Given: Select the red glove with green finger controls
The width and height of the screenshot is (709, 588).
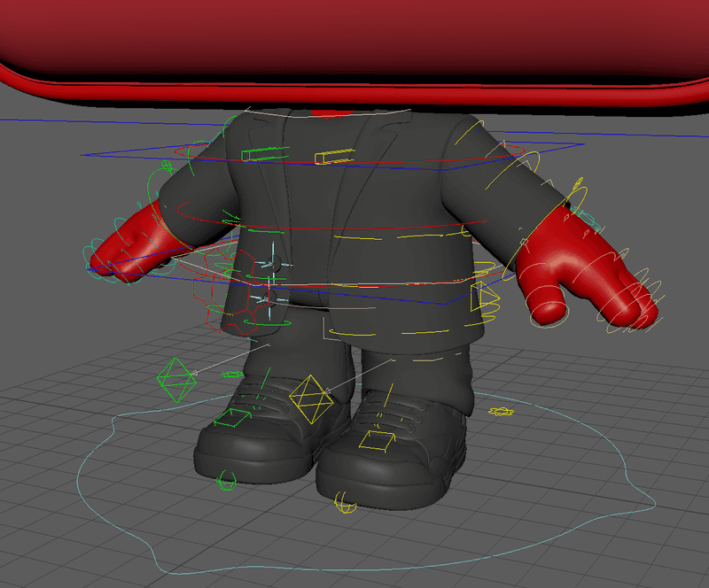Looking at the screenshot, I should coord(131,244).
